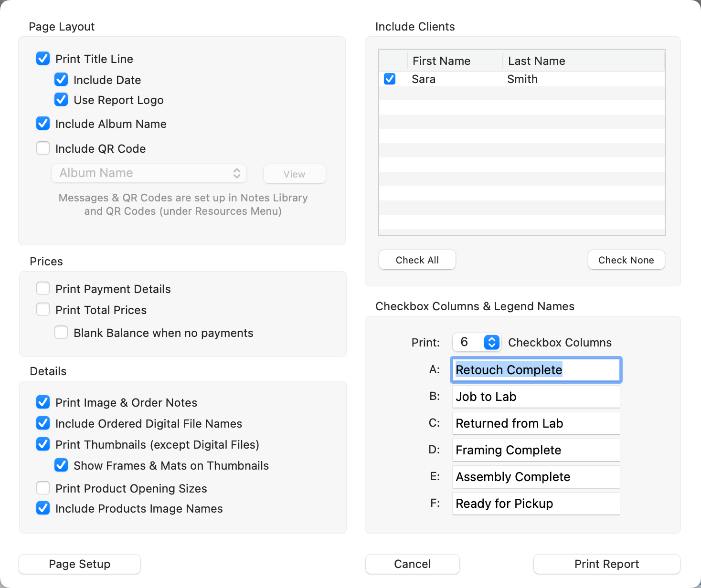Click the Check All button

(x=417, y=260)
